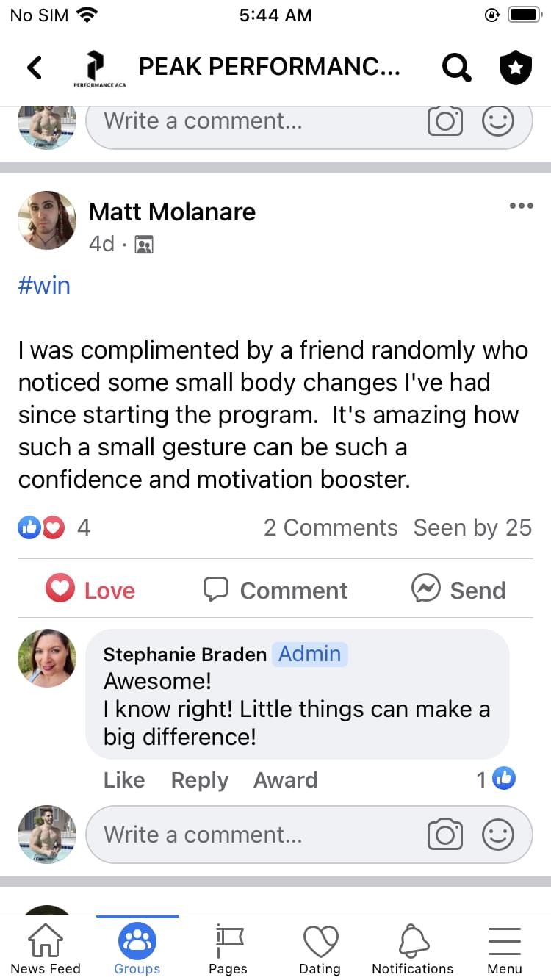
Task: View Matt Molanare's profile picture
Action: tap(47, 220)
